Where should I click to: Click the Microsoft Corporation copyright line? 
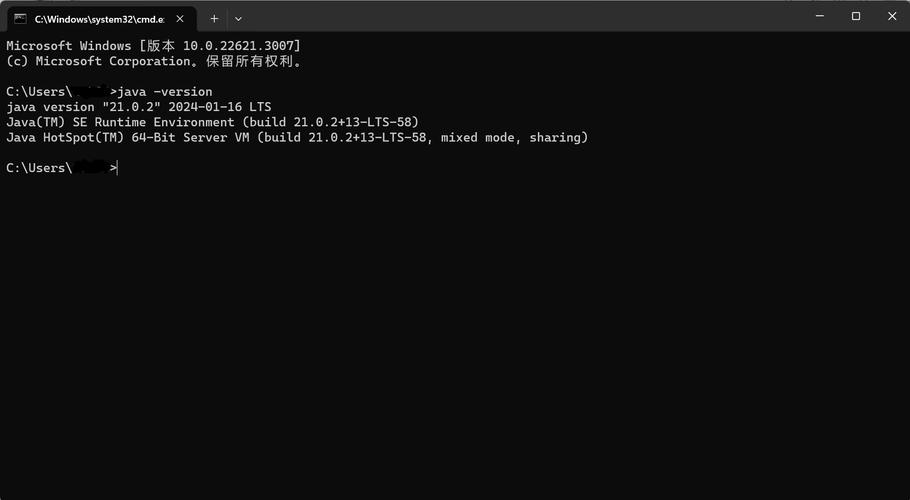[153, 61]
